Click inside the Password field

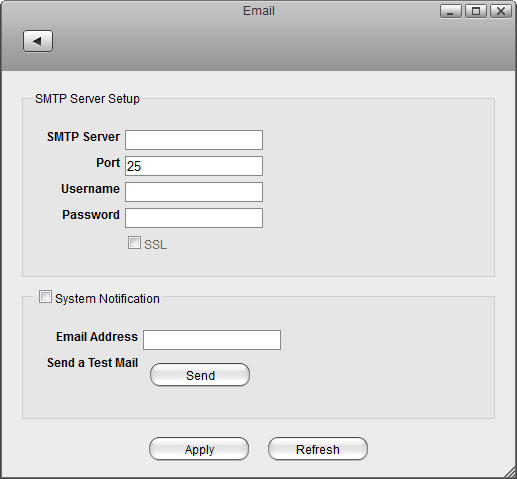194,218
